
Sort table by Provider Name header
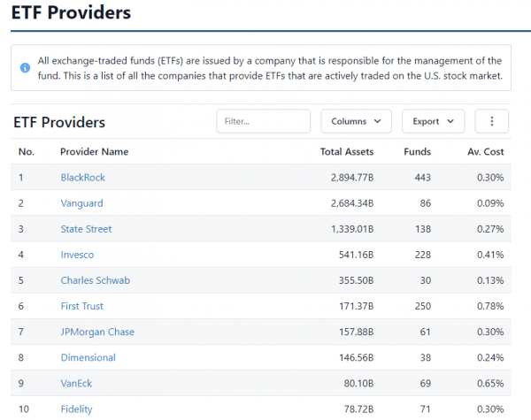[94, 152]
